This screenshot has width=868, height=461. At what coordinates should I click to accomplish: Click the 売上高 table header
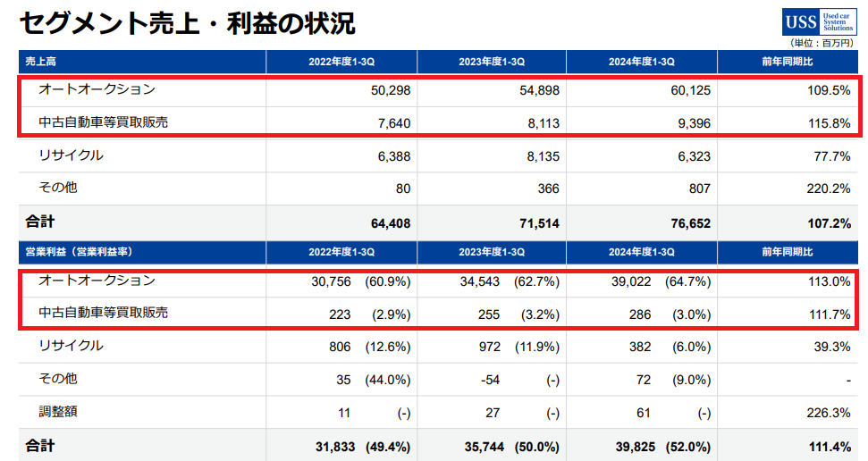click(40, 62)
